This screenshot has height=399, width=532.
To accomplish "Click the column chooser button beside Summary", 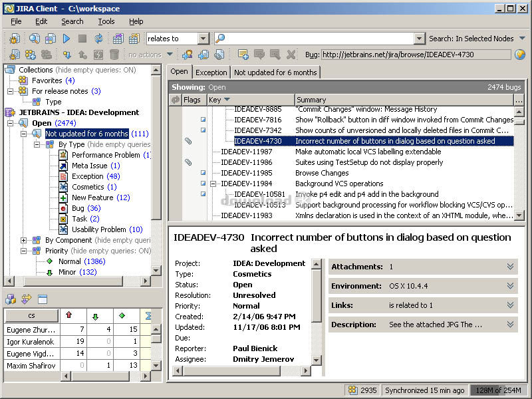I will 519,100.
